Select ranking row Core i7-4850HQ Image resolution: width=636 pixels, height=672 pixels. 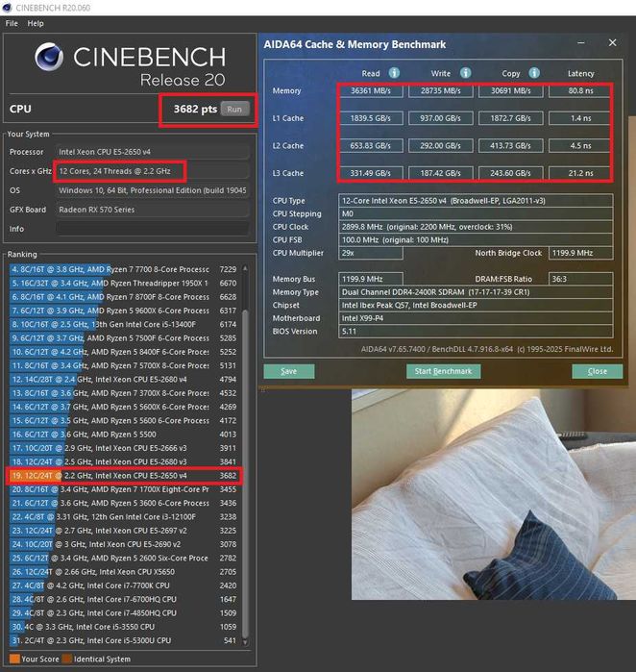pos(123,612)
